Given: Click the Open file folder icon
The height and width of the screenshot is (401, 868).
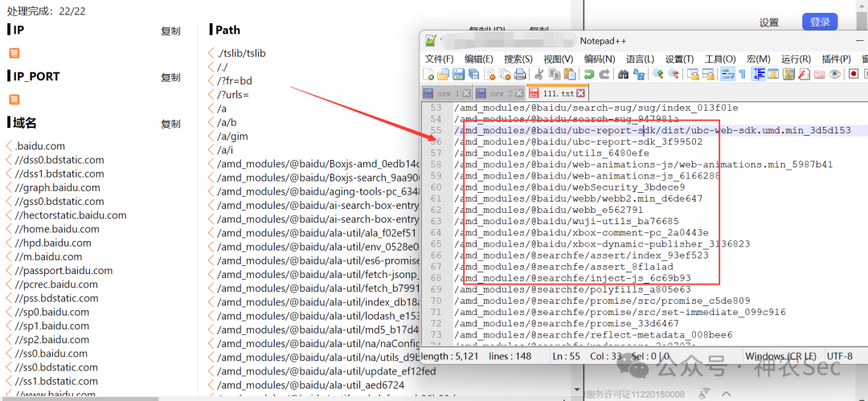Looking at the screenshot, I should (x=443, y=74).
